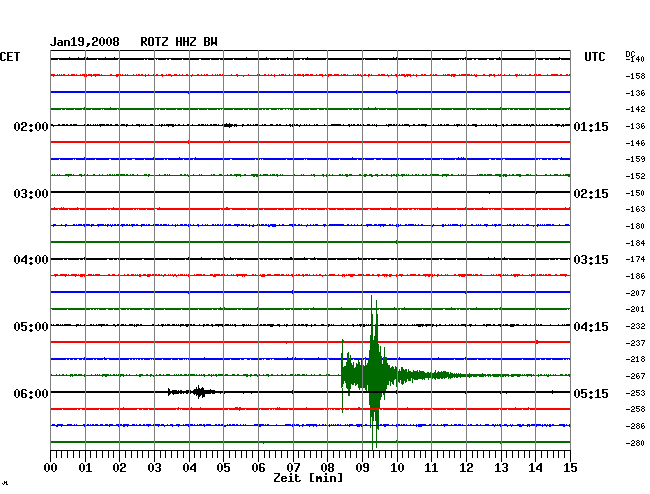Click minute 14 on the time axis
Viewport: 650px width, 494px height.
pyautogui.click(x=535, y=468)
